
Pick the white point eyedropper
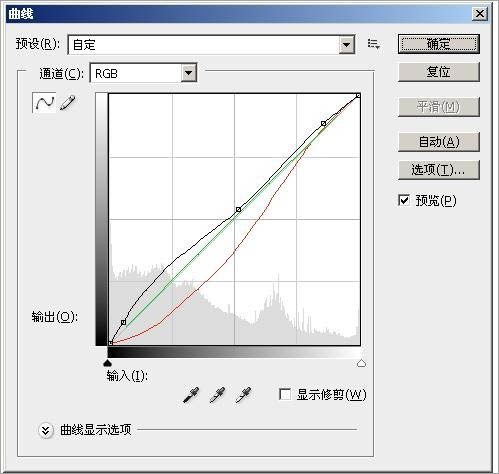[243, 395]
